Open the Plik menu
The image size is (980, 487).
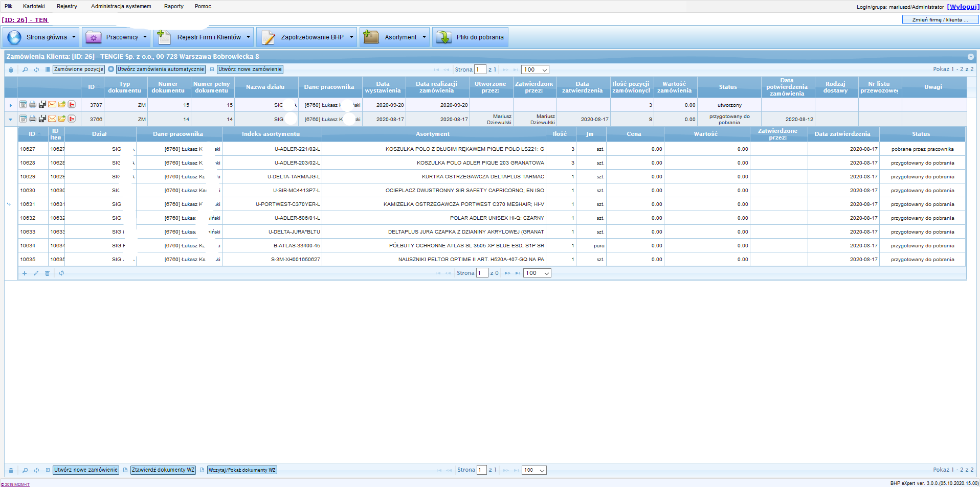(x=9, y=6)
